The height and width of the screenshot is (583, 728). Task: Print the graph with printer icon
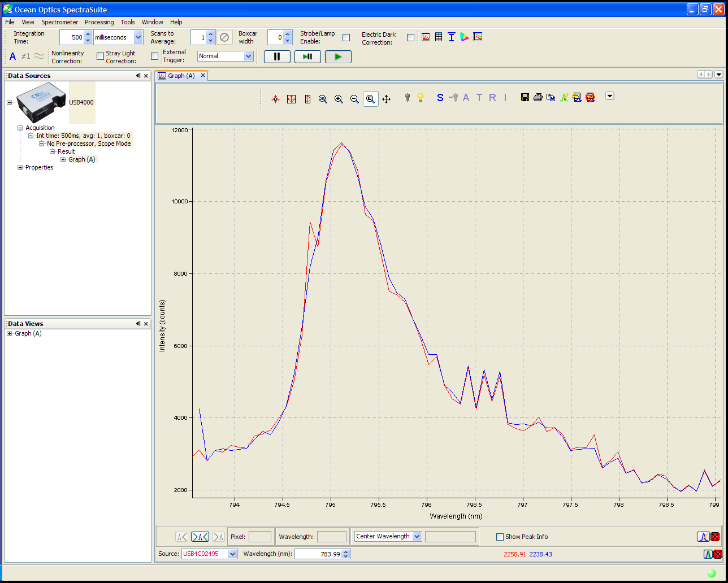pos(538,97)
